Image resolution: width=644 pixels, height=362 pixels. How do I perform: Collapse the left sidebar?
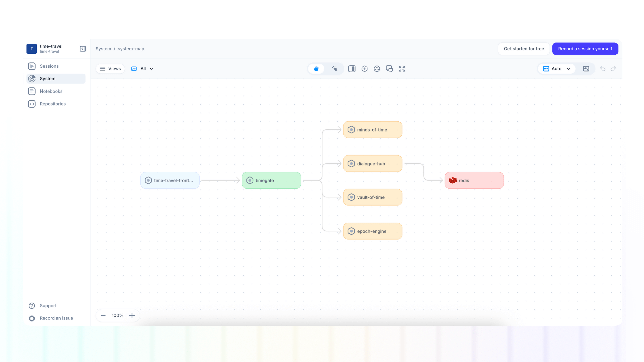click(83, 49)
